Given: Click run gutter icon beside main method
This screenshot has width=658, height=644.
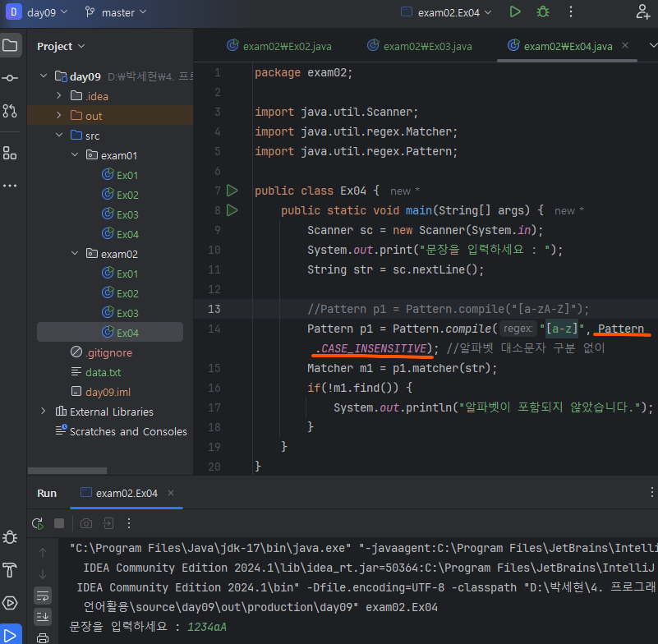Looking at the screenshot, I should [x=232, y=210].
